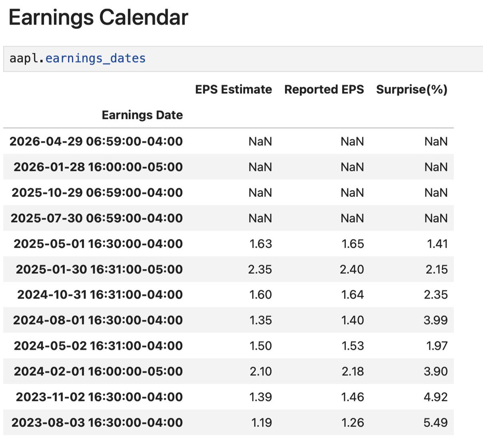Click EPS estimate value 1.60
The image size is (483, 448).
(261, 295)
